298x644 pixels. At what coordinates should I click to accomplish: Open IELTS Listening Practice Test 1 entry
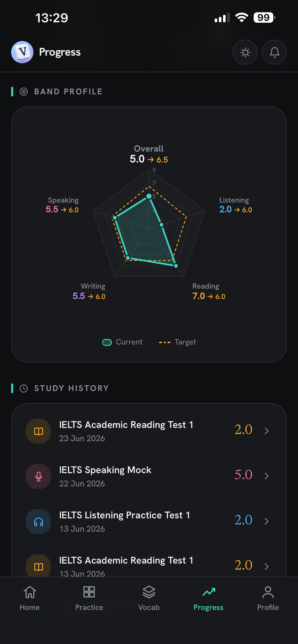click(149, 522)
